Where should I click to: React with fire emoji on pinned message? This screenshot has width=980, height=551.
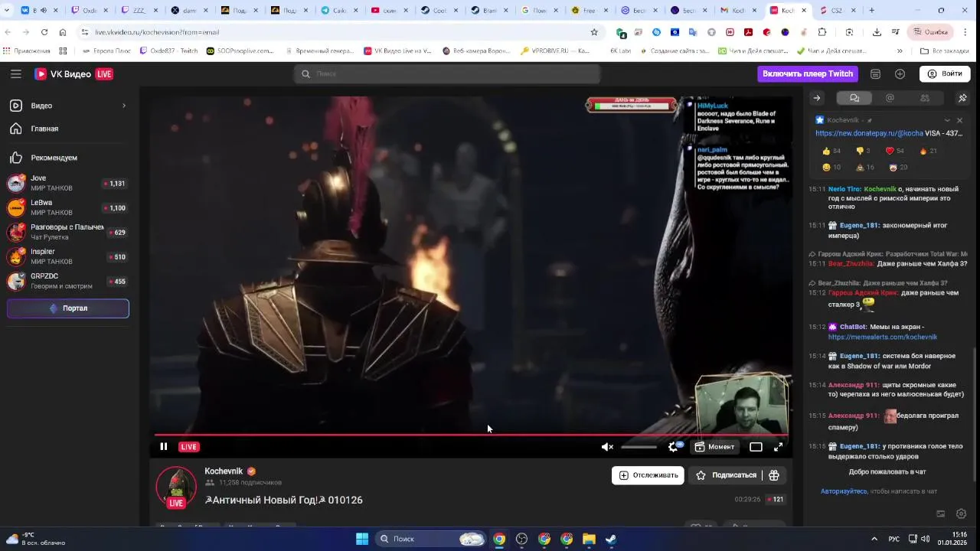(927, 151)
